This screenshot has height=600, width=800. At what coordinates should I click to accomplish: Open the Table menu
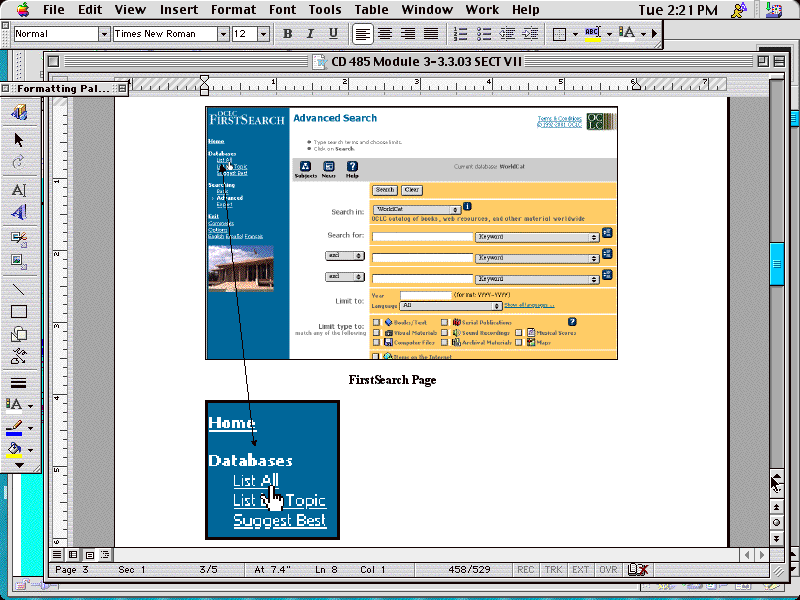click(371, 10)
